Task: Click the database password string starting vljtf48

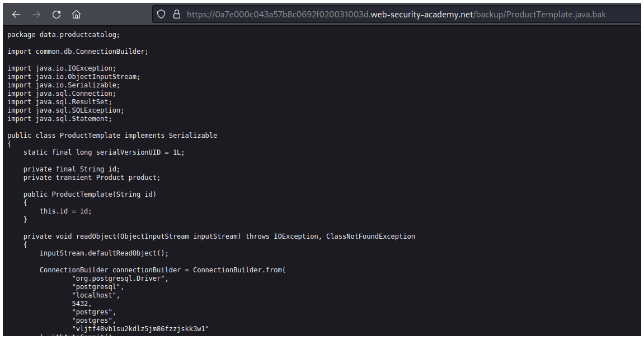Action: click(x=140, y=329)
